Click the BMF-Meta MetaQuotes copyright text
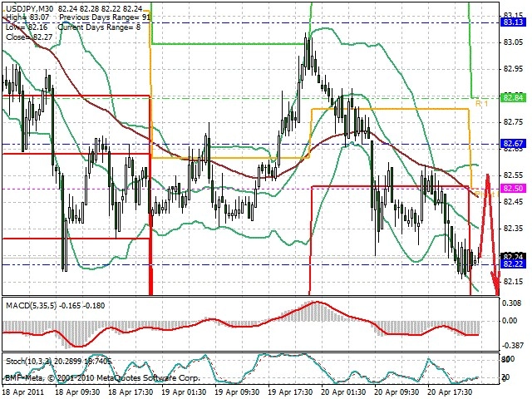The image size is (532, 399). click(x=102, y=377)
